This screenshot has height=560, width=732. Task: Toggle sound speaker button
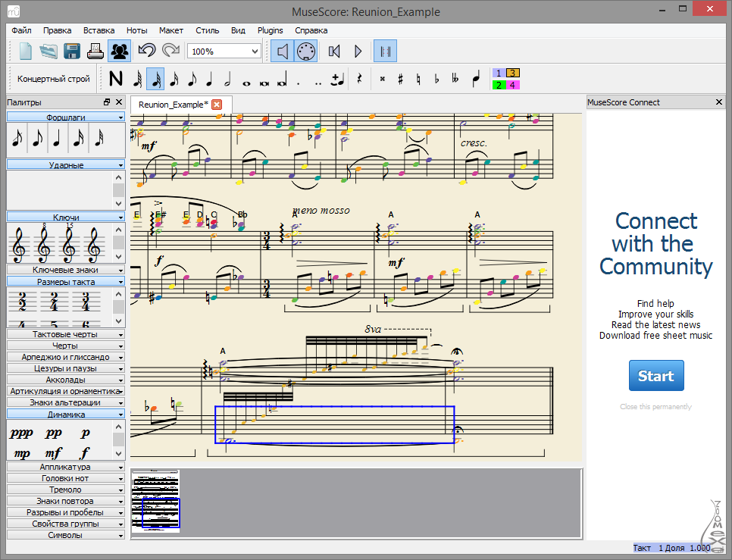pyautogui.click(x=283, y=51)
